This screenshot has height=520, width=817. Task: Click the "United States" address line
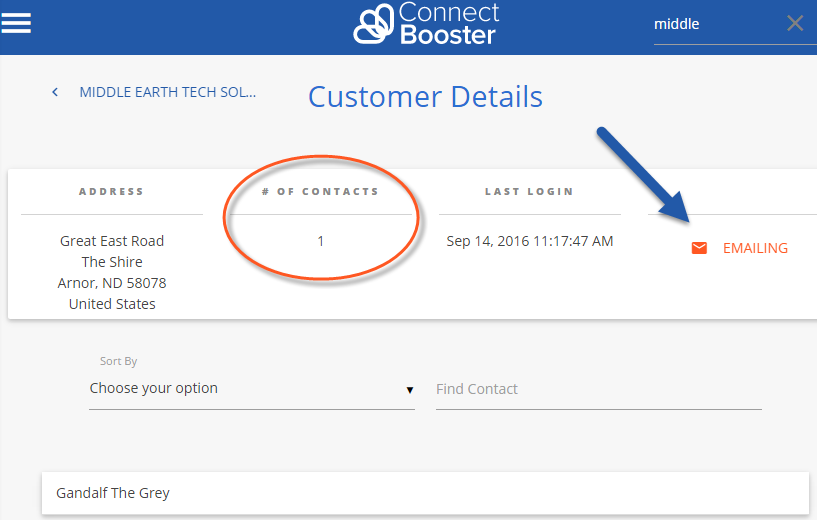pyautogui.click(x=112, y=304)
